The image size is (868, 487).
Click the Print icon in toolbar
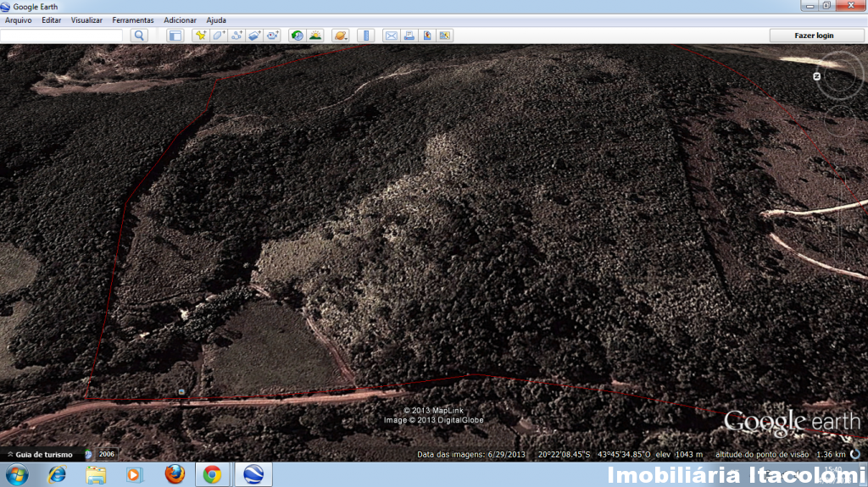coord(409,36)
